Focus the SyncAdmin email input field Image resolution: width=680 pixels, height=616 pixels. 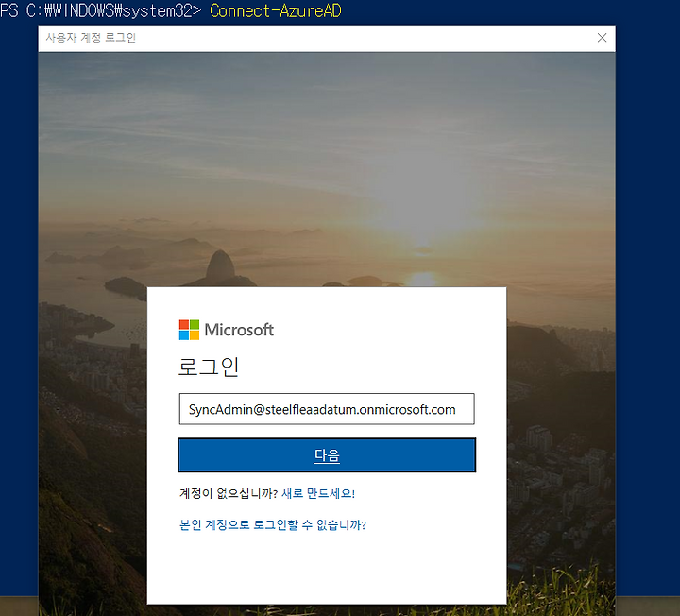coord(327,409)
